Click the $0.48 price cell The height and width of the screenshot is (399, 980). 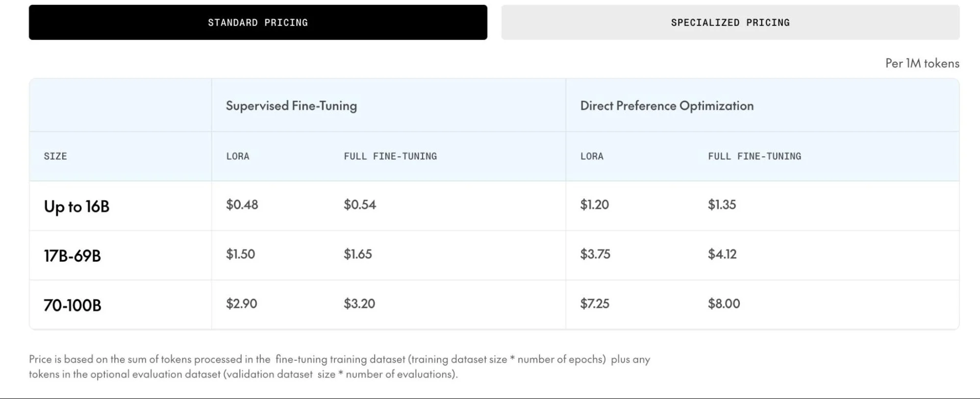[x=242, y=205]
